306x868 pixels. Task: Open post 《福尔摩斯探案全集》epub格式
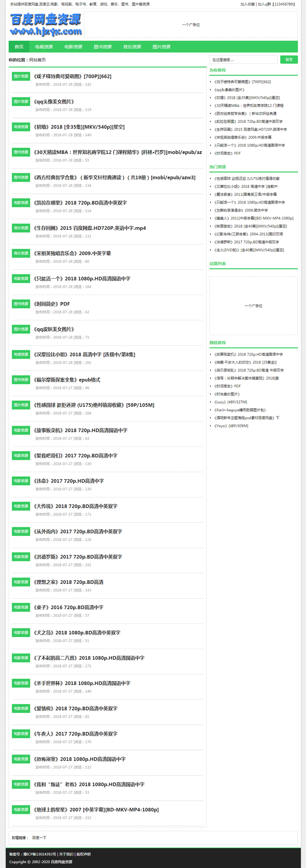tap(67, 380)
